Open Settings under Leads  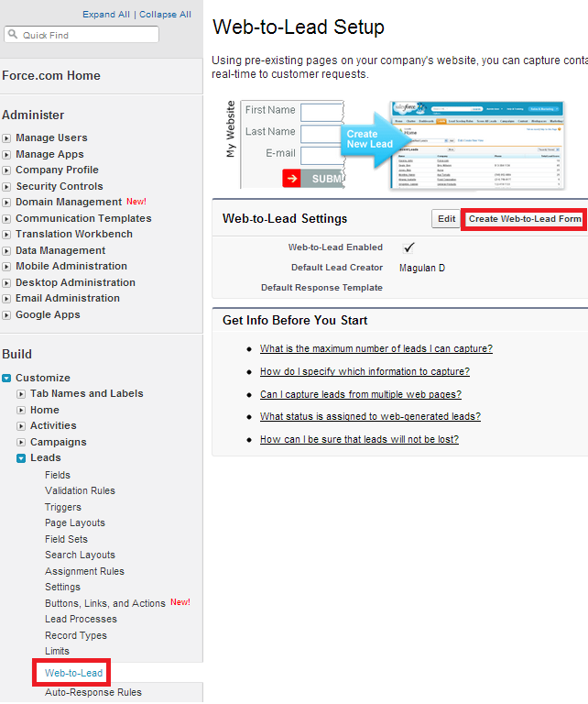point(62,588)
